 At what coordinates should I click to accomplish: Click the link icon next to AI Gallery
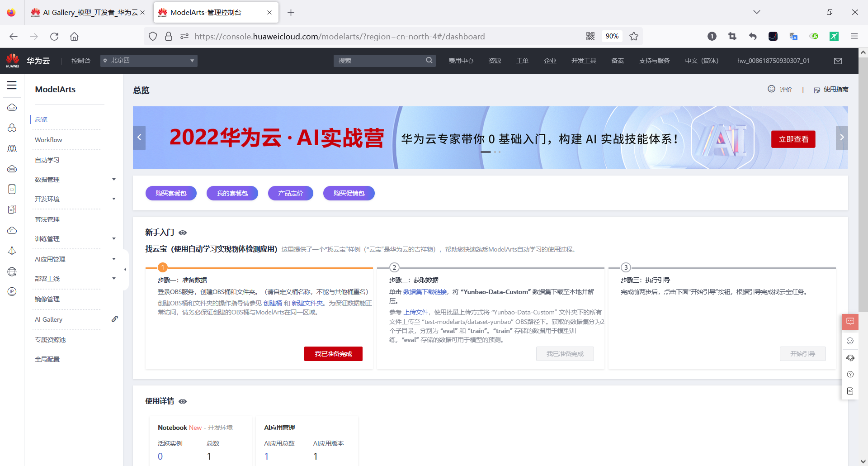click(x=115, y=319)
